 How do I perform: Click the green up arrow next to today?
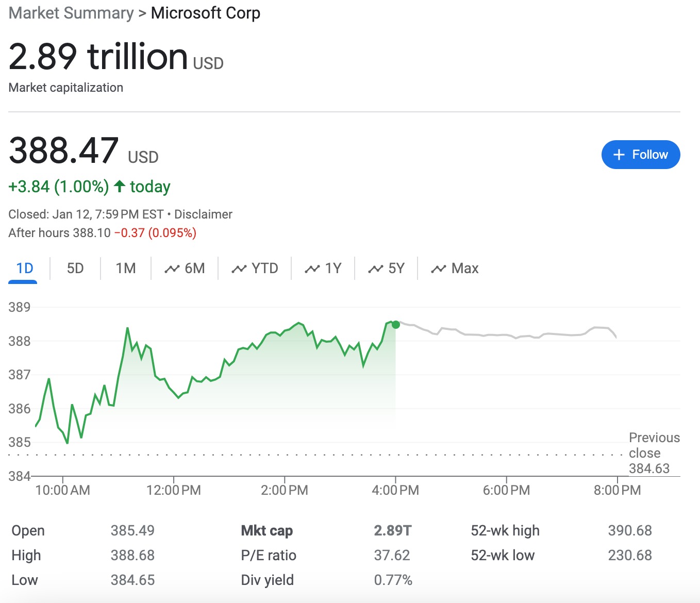pos(120,186)
